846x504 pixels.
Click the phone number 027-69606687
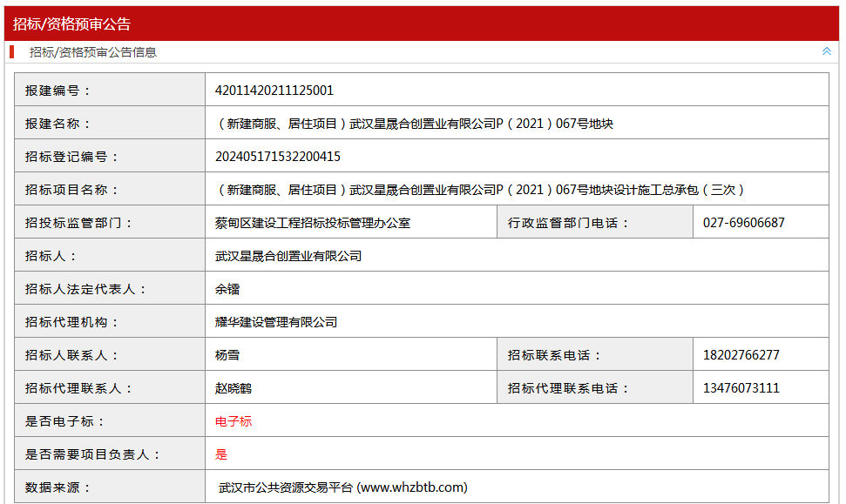click(743, 223)
